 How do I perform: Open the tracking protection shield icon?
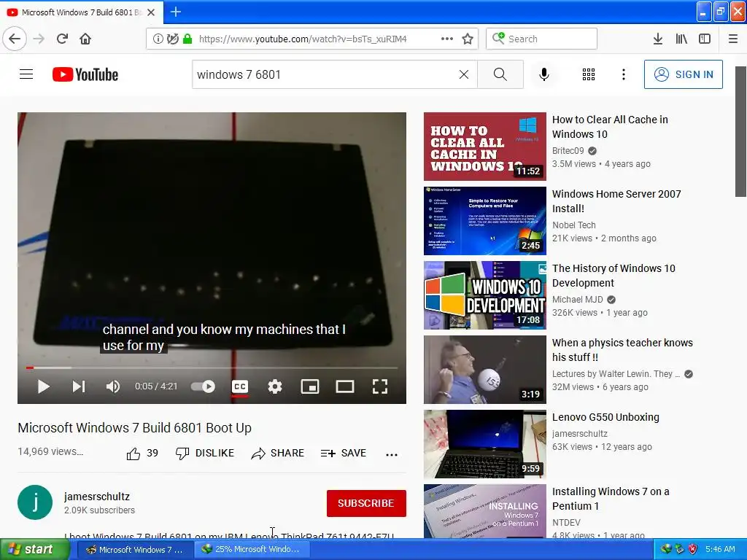click(172, 39)
